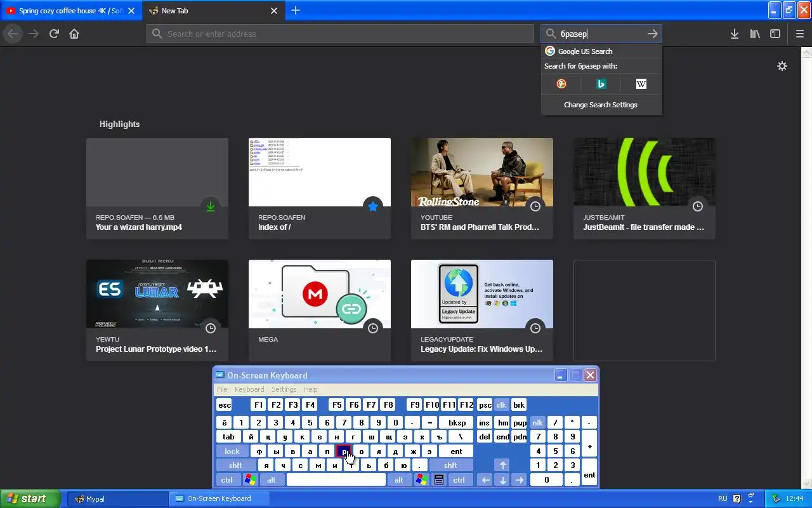Screen dimensions: 812x508
Task: Toggle the left ctrl key
Action: (227, 480)
